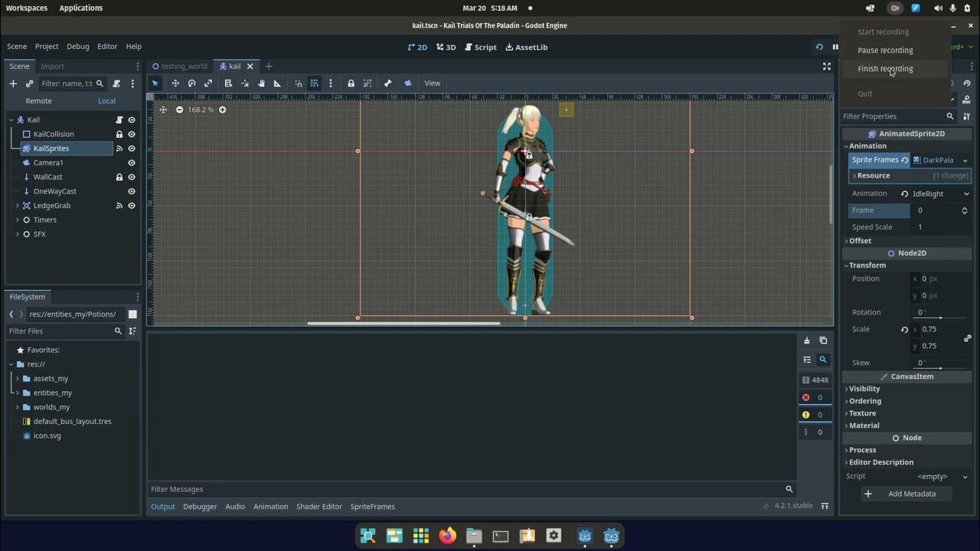Open script attached to Kail node

(119, 120)
